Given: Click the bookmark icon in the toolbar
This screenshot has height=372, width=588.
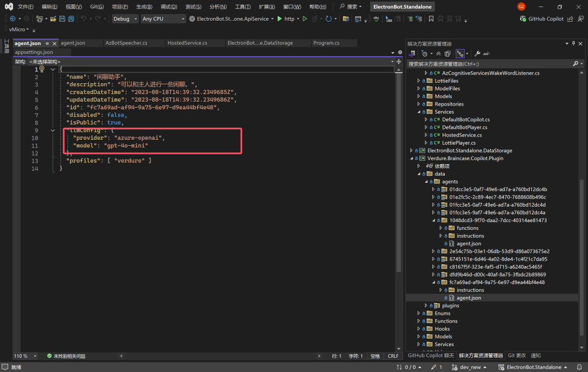Looking at the screenshot, I should [x=431, y=18].
